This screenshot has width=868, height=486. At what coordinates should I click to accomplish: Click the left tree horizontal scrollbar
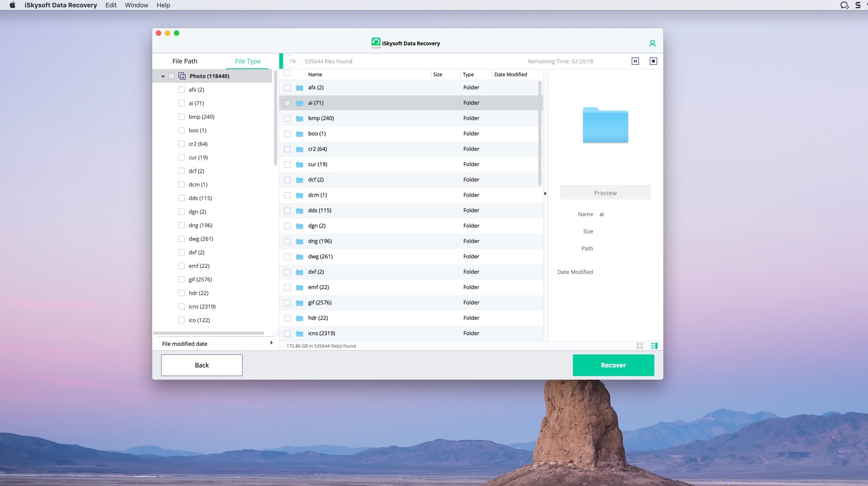(209, 333)
